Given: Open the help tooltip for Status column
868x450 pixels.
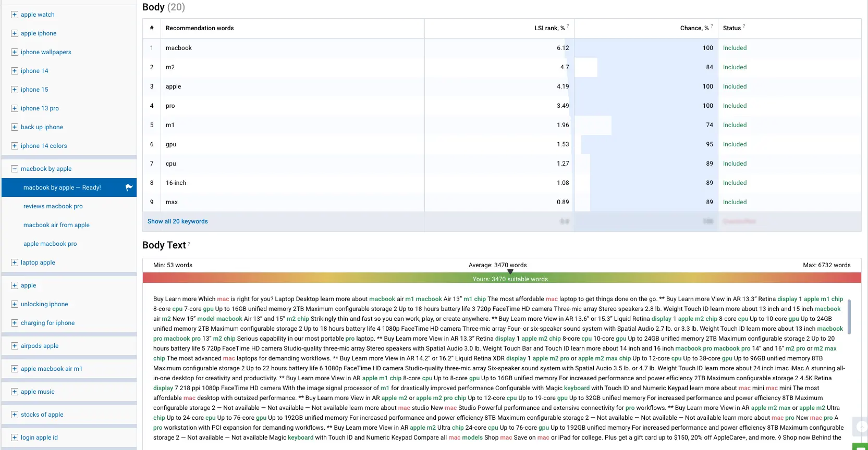Looking at the screenshot, I should pyautogui.click(x=744, y=26).
